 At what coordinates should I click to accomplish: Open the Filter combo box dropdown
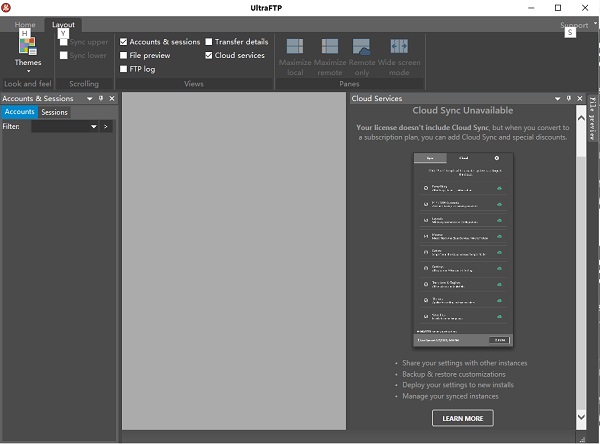[x=94, y=126]
